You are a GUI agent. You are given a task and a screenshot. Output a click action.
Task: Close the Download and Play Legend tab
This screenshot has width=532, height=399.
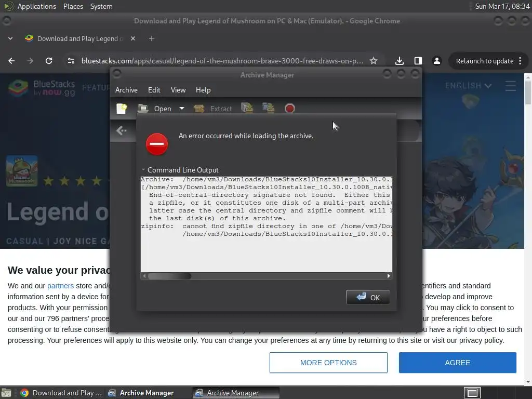pyautogui.click(x=133, y=38)
